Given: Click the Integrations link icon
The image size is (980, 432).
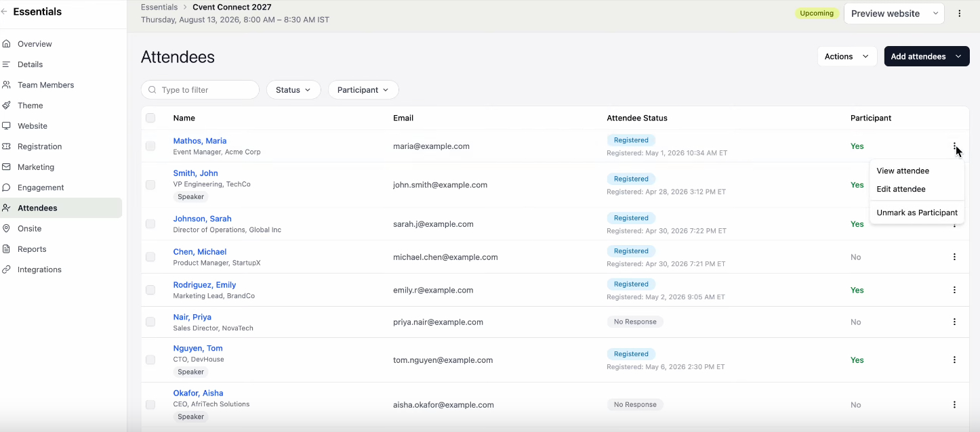Looking at the screenshot, I should click(6, 269).
